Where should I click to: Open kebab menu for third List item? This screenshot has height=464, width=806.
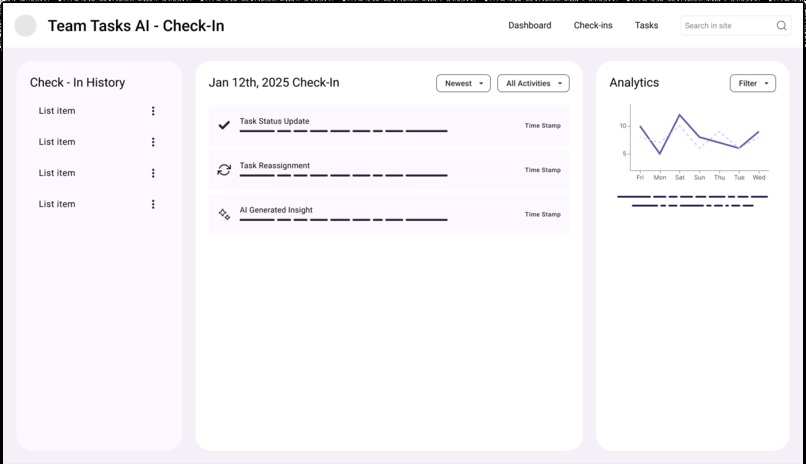tap(153, 173)
